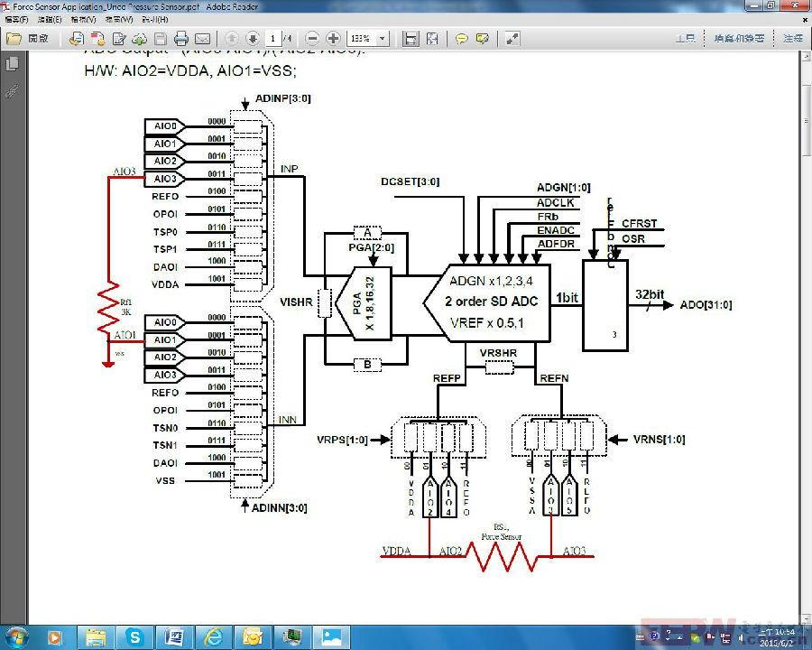This screenshot has height=650, width=812.
Task: Click the Windows Start button
Action: [16, 637]
